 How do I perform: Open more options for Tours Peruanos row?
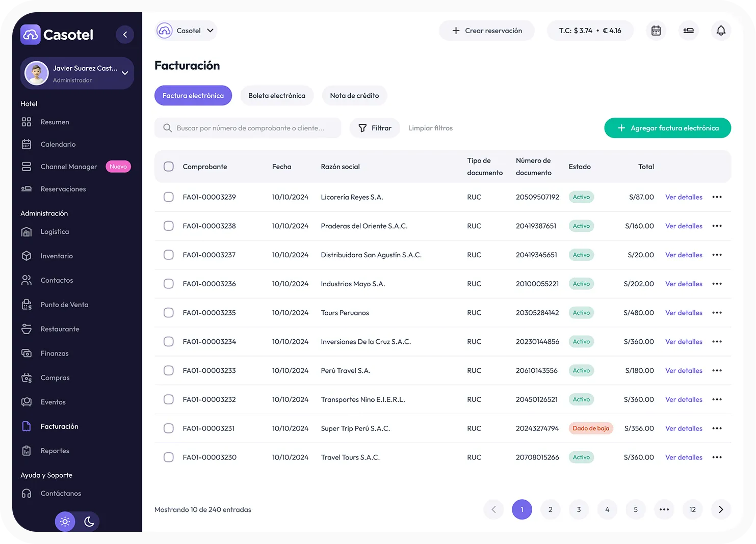717,313
